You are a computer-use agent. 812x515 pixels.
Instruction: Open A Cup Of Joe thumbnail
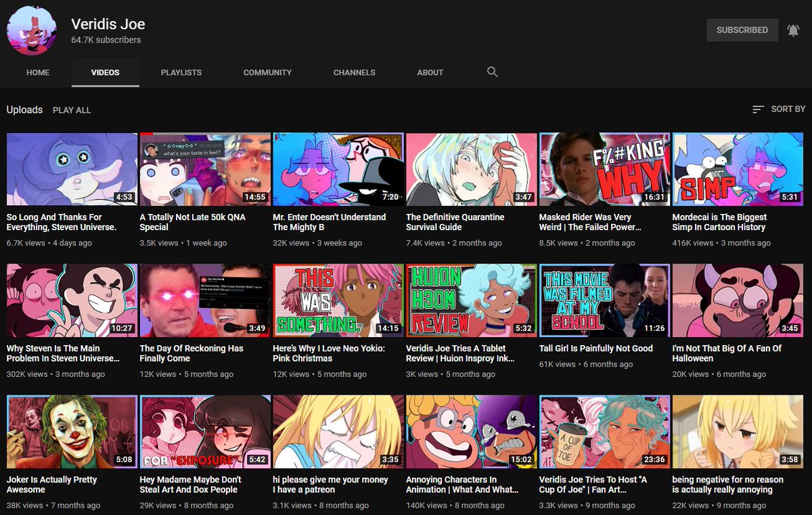pyautogui.click(x=604, y=432)
